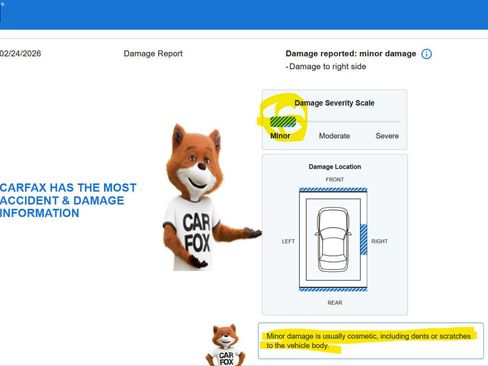
Task: Click the 'Damage Location' heading
Action: click(x=335, y=167)
